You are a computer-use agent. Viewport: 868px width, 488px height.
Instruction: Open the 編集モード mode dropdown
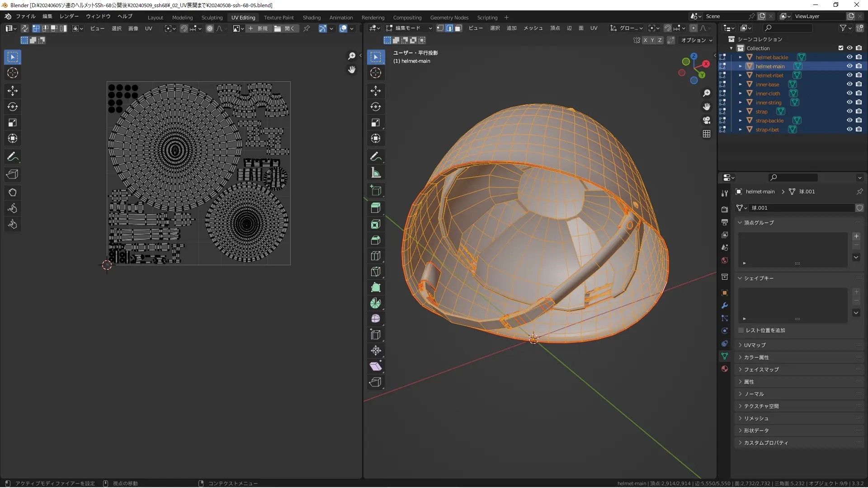409,28
